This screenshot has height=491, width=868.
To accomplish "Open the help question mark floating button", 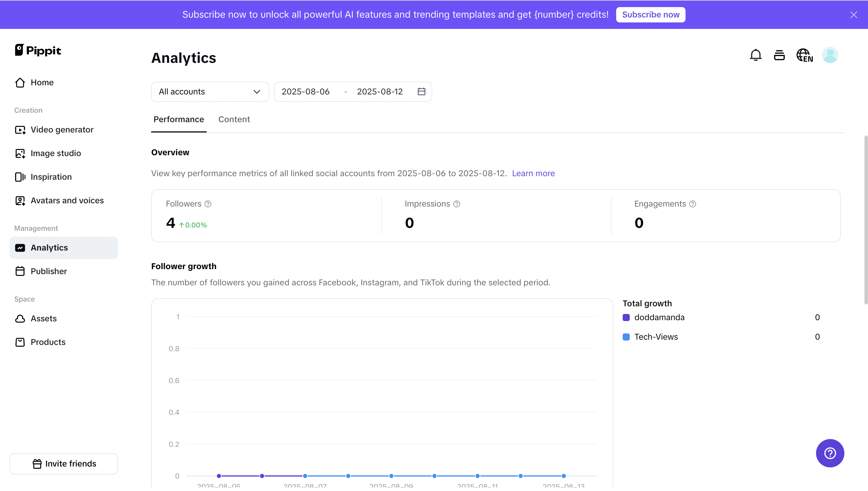I will [830, 453].
